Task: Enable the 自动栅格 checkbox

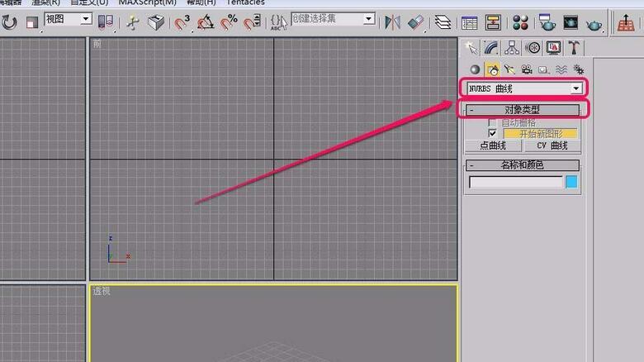Action: click(492, 122)
